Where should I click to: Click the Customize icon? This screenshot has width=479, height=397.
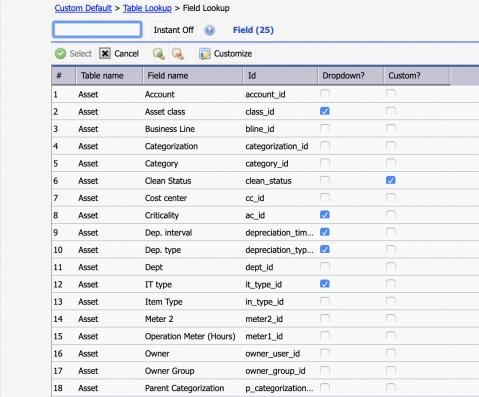point(205,54)
